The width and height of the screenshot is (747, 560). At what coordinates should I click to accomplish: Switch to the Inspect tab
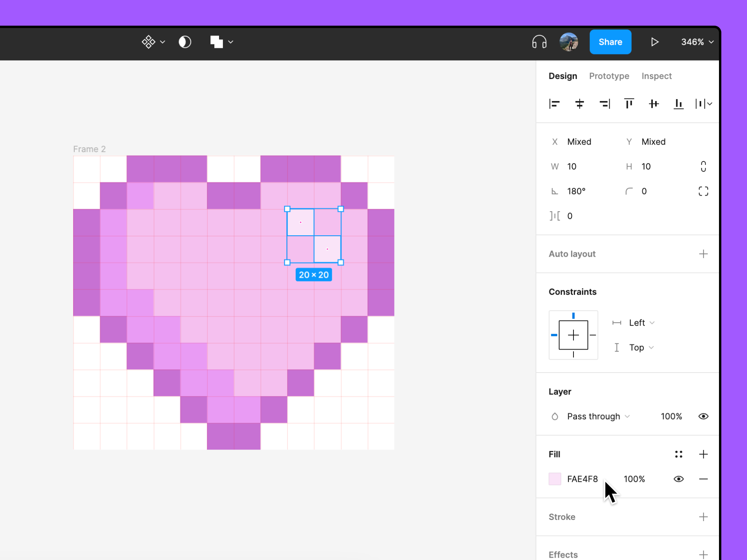click(x=657, y=76)
